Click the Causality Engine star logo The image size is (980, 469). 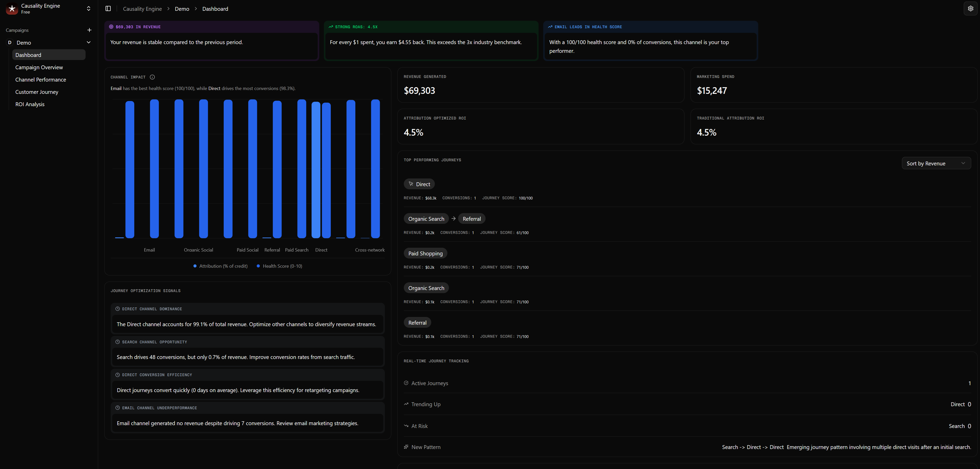click(12, 8)
